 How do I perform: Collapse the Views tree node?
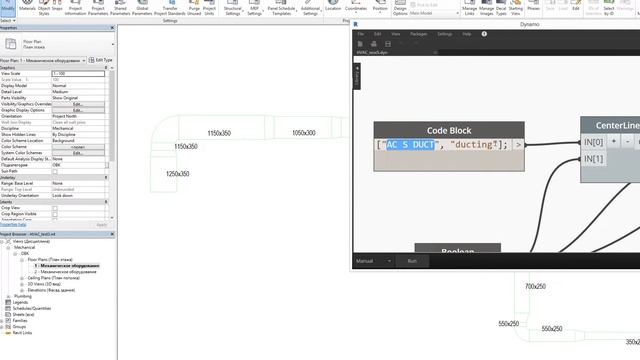click(2, 242)
